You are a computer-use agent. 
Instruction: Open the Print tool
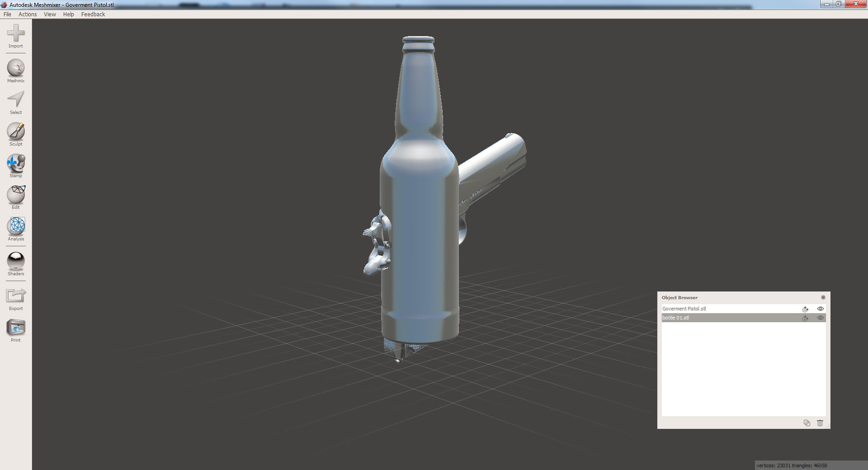pyautogui.click(x=16, y=330)
